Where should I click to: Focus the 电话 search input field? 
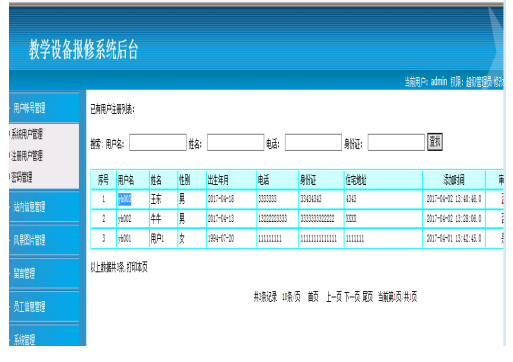click(x=313, y=142)
